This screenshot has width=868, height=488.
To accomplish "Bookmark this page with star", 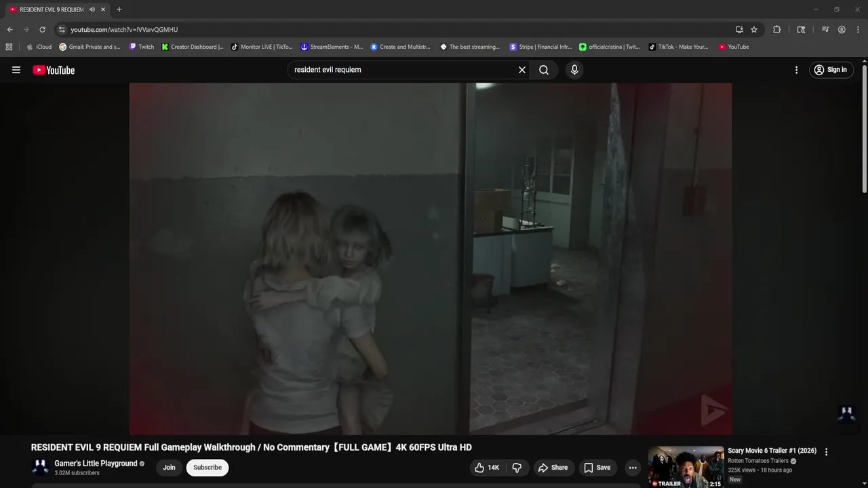I will tap(754, 30).
